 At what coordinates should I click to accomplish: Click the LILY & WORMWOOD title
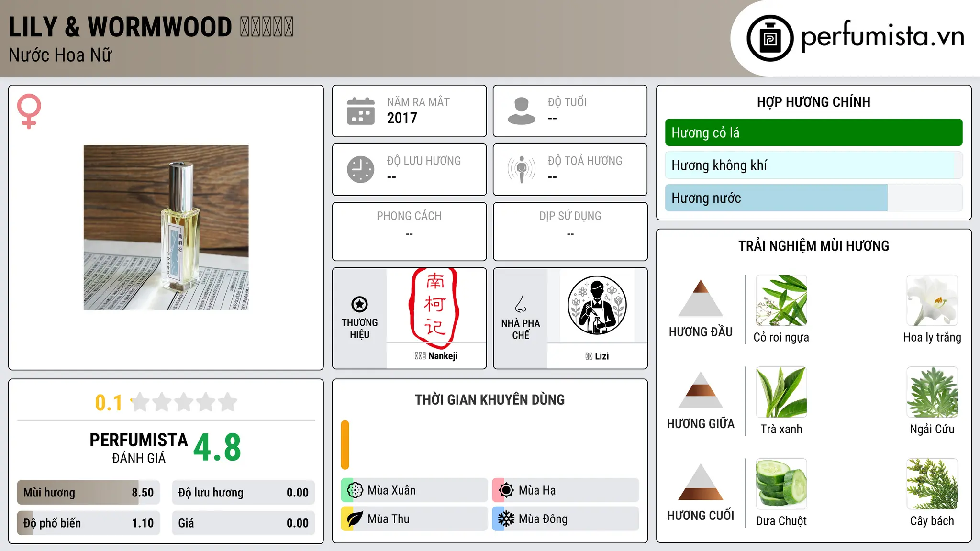pyautogui.click(x=151, y=27)
